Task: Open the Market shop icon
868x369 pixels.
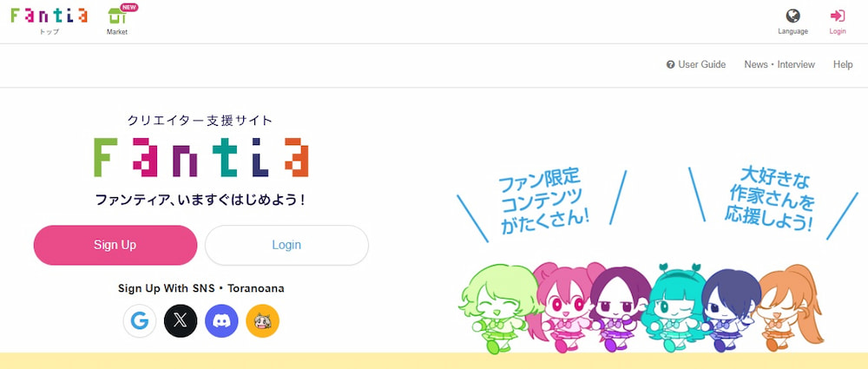Action: coord(115,16)
